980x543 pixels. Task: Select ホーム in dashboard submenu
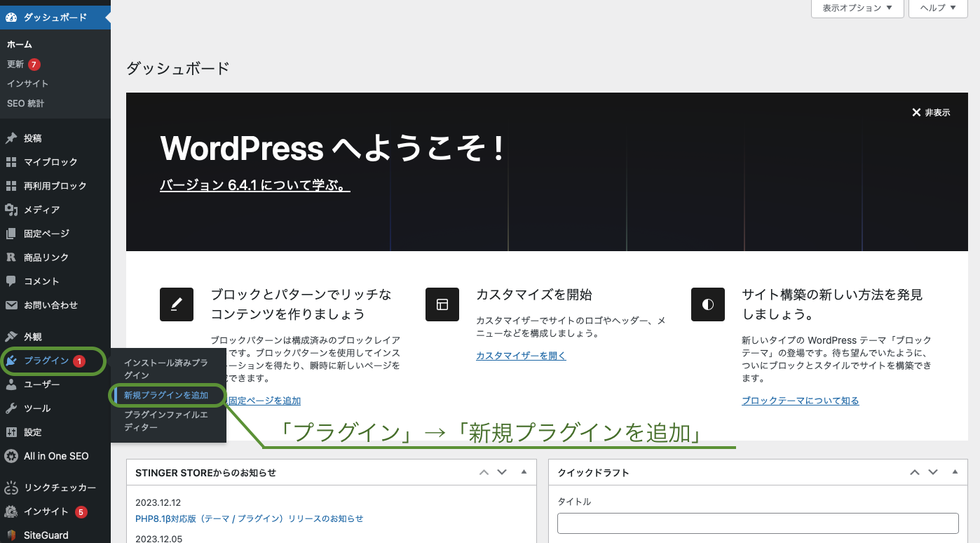[20, 44]
